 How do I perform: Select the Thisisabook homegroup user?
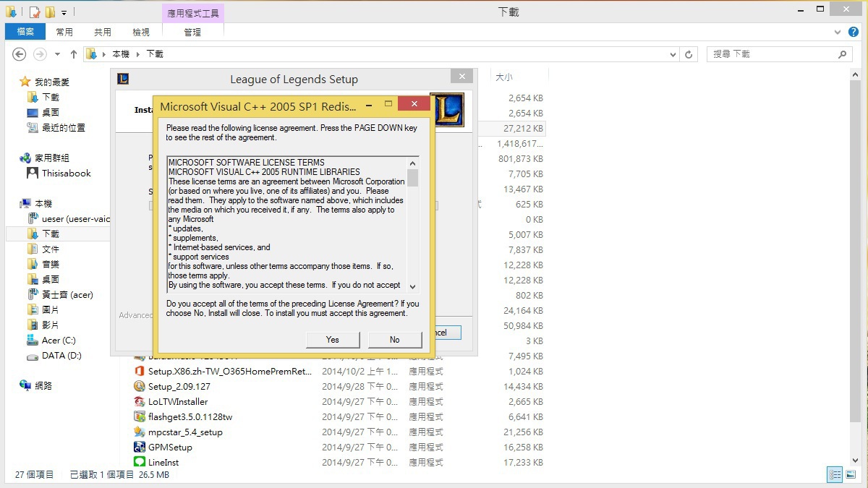pos(67,174)
